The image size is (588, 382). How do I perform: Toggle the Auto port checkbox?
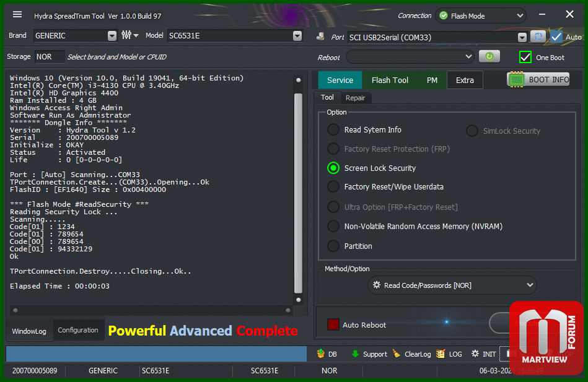tap(556, 37)
